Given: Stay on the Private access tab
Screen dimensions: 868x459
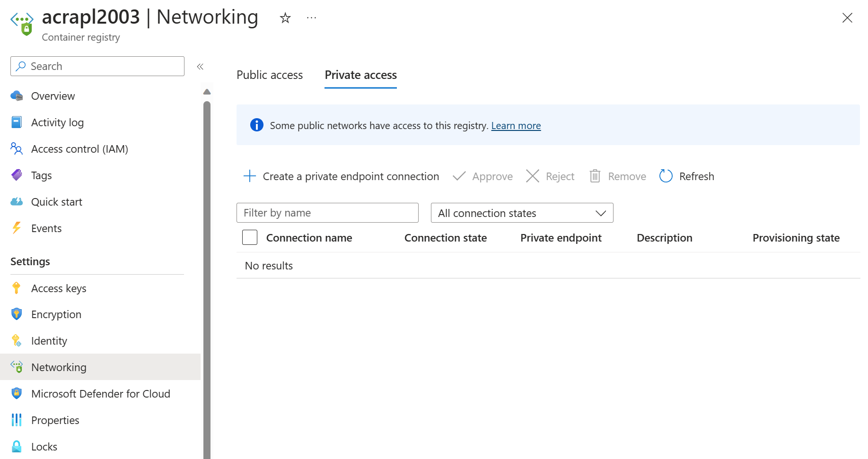Looking at the screenshot, I should tap(360, 75).
